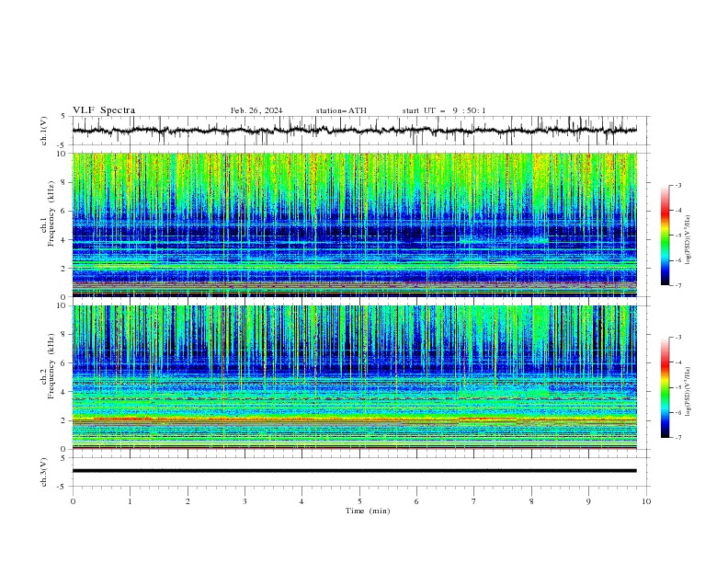Image resolution: width=728 pixels, height=563 pixels.
Task: Click the "station=ATH" label
Action: [x=341, y=110]
